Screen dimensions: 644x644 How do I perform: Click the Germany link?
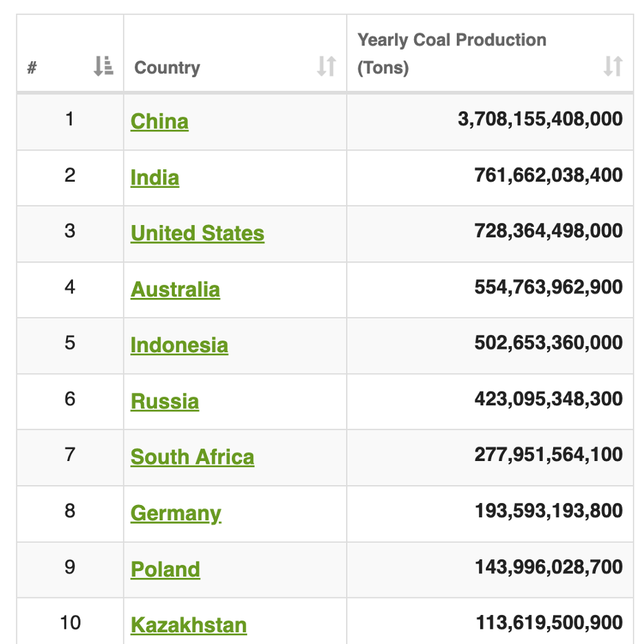pos(175,513)
